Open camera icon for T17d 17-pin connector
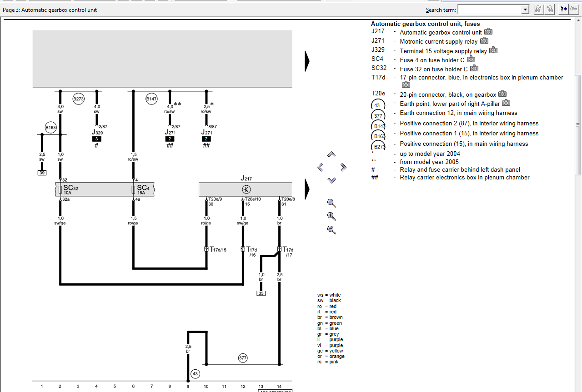This screenshot has height=392, width=582. 406,84
